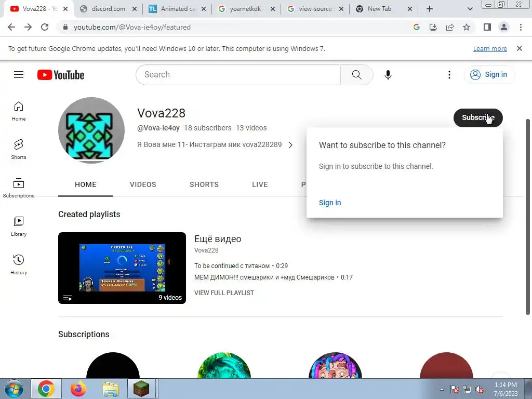The image size is (532, 399).
Task: Click the site lock icon
Action: [x=65, y=27]
